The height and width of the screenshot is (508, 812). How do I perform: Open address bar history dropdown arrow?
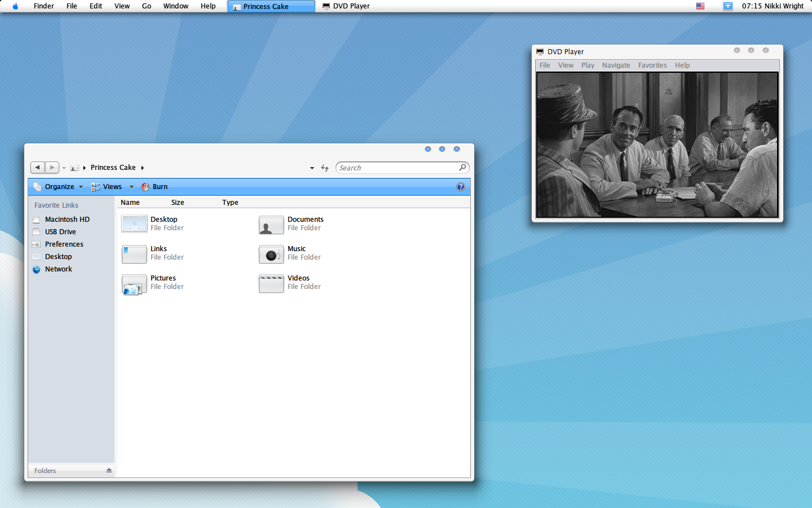tap(312, 168)
